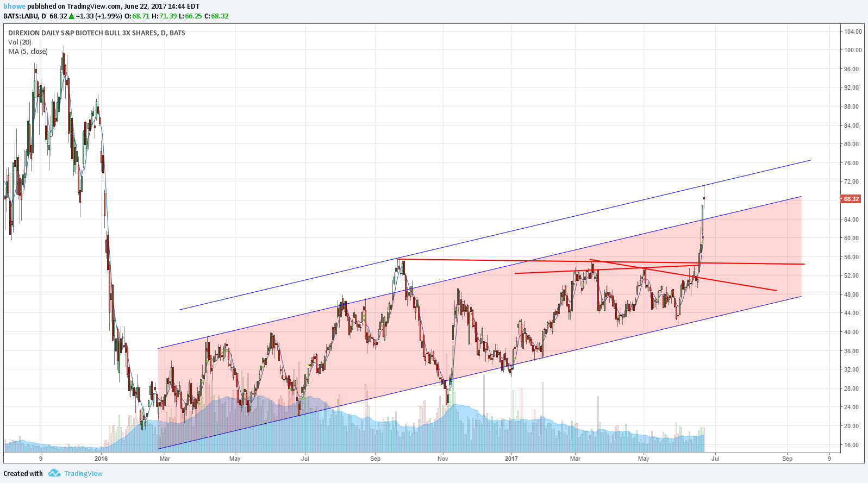Click the Nov time axis label
This screenshot has height=483, width=868.
[443, 459]
